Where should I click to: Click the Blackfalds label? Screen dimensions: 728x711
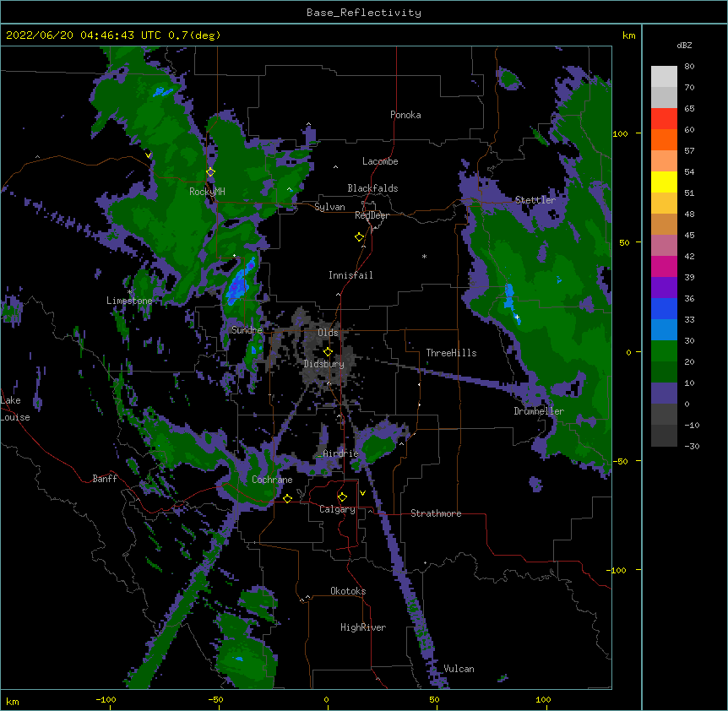click(x=372, y=188)
